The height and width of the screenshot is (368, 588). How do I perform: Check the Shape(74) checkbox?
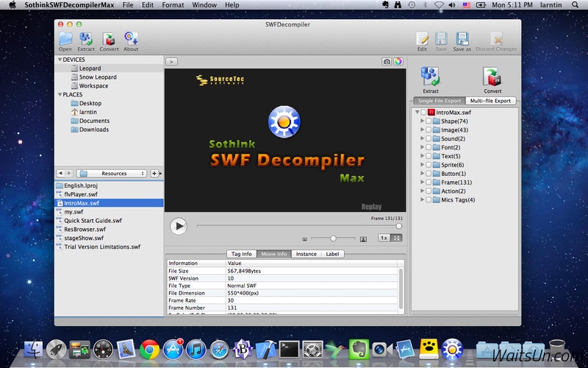[x=428, y=121]
